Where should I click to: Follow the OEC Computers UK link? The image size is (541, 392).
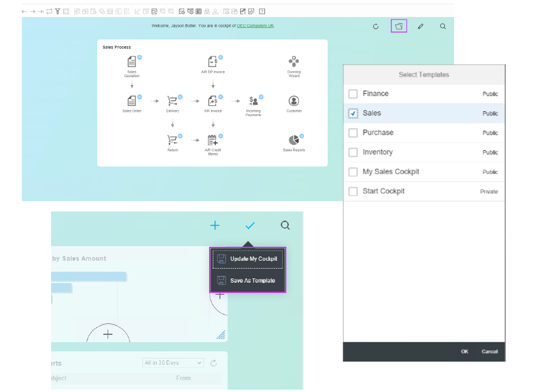(x=255, y=26)
